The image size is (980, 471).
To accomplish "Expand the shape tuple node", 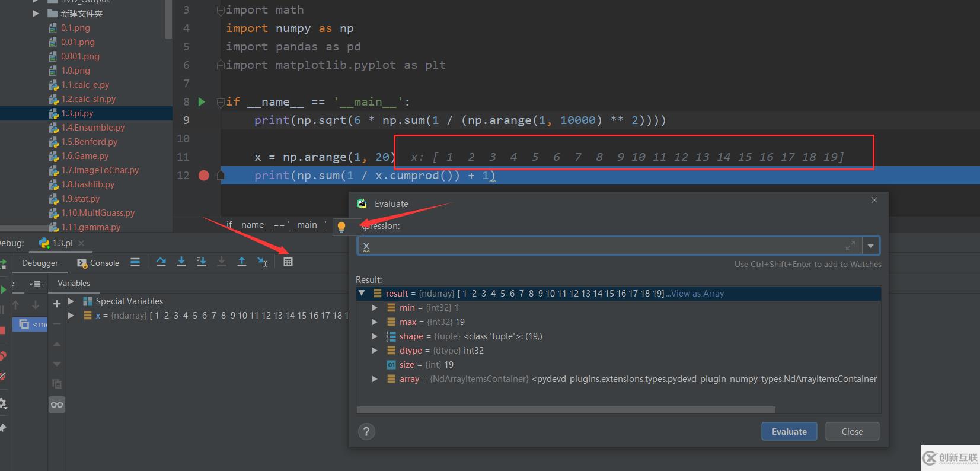I will coord(374,336).
